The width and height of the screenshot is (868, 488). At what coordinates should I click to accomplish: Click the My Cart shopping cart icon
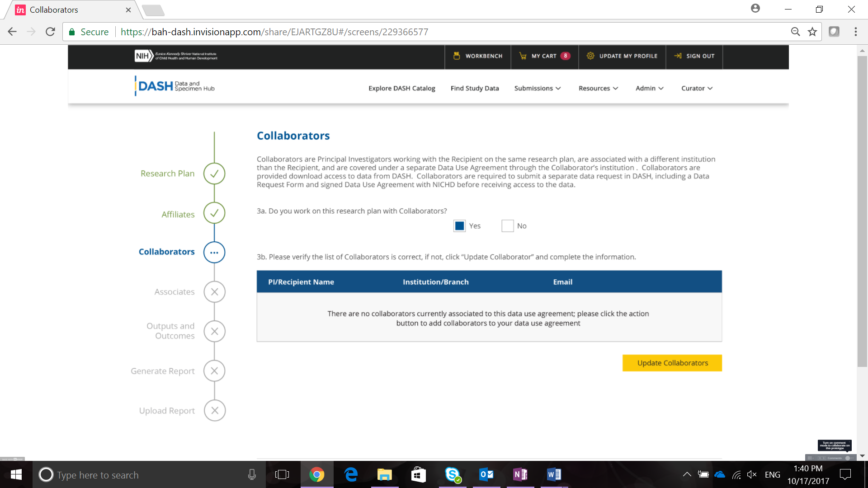click(x=523, y=56)
